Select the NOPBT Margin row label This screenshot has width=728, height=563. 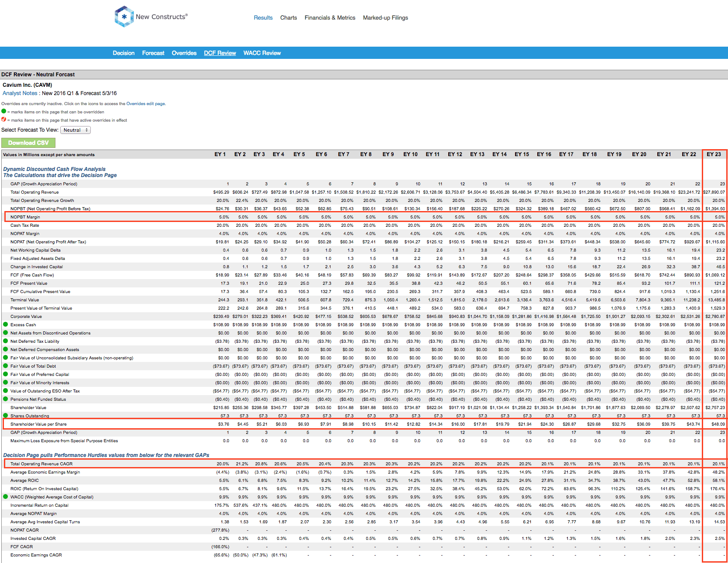(25, 217)
